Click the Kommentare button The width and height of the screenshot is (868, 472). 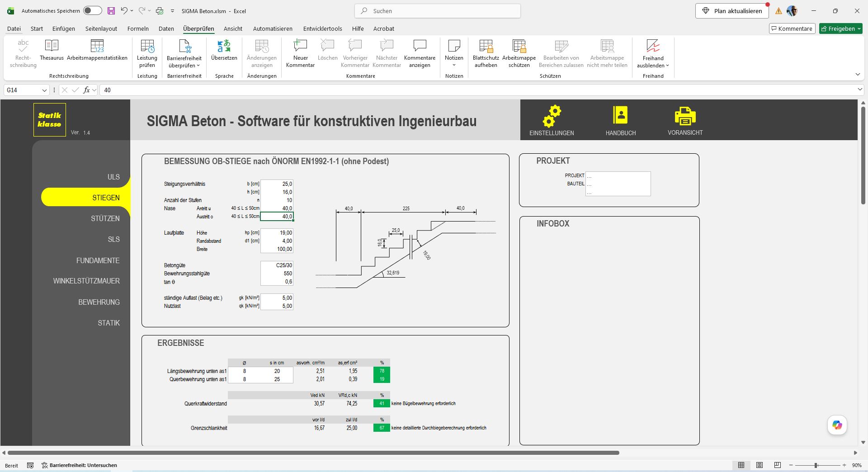(x=792, y=28)
